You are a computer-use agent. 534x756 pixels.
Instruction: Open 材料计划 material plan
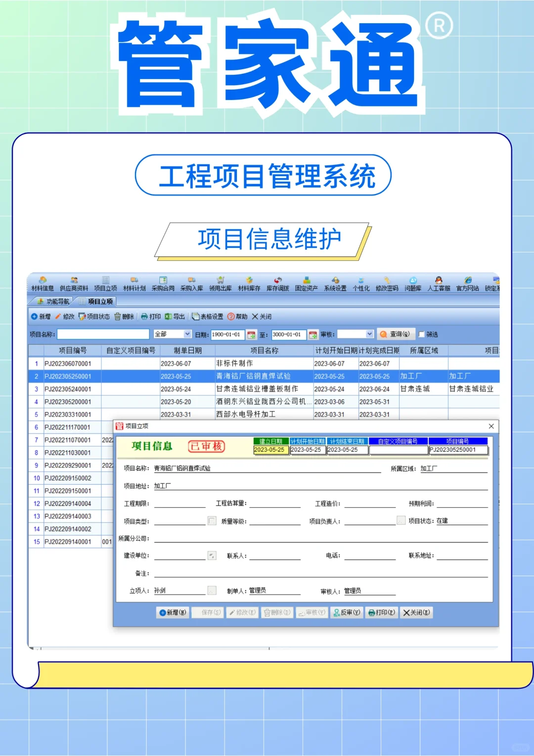click(134, 284)
